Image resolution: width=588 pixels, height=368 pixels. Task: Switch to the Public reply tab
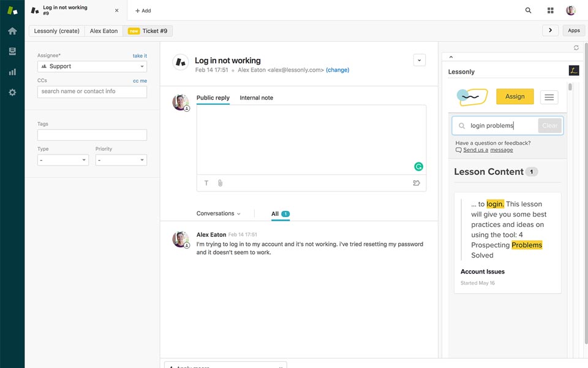(213, 98)
